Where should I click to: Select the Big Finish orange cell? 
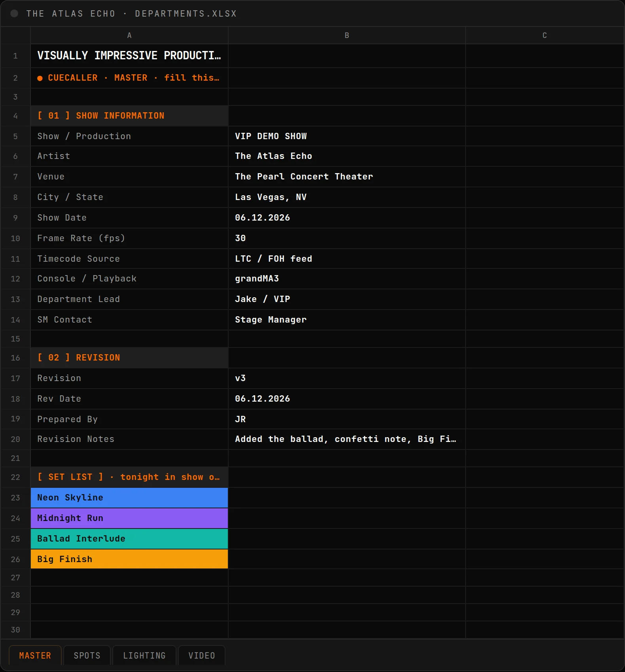pyautogui.click(x=129, y=559)
